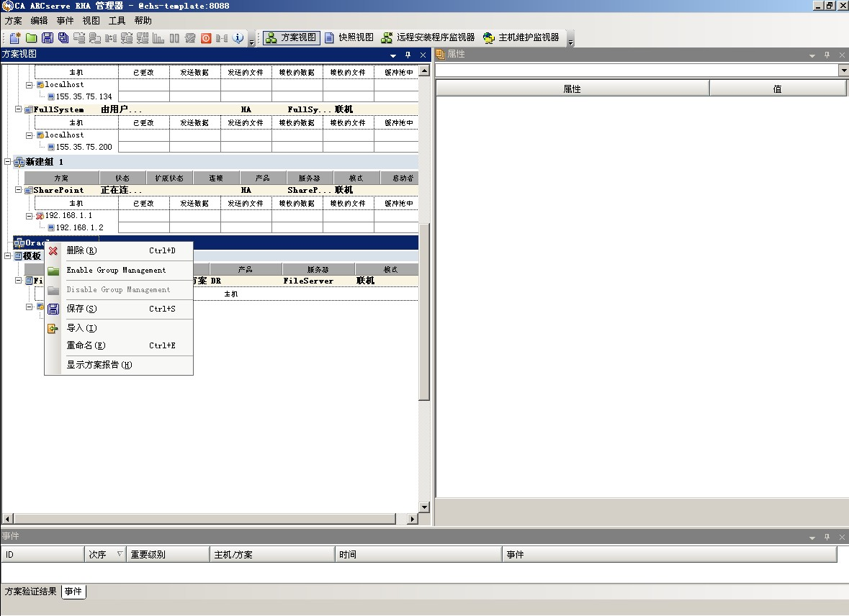
Task: Click the blue information toolbar icon
Action: tap(238, 38)
